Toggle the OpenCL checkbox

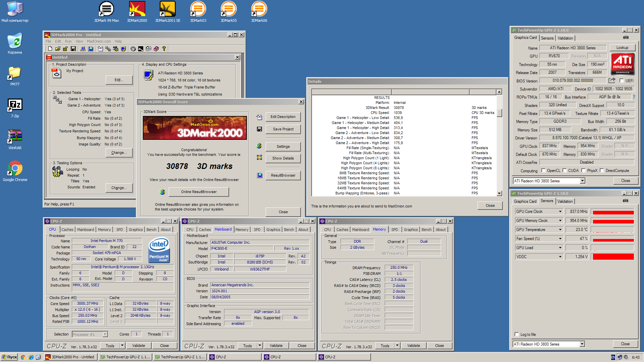click(x=543, y=171)
